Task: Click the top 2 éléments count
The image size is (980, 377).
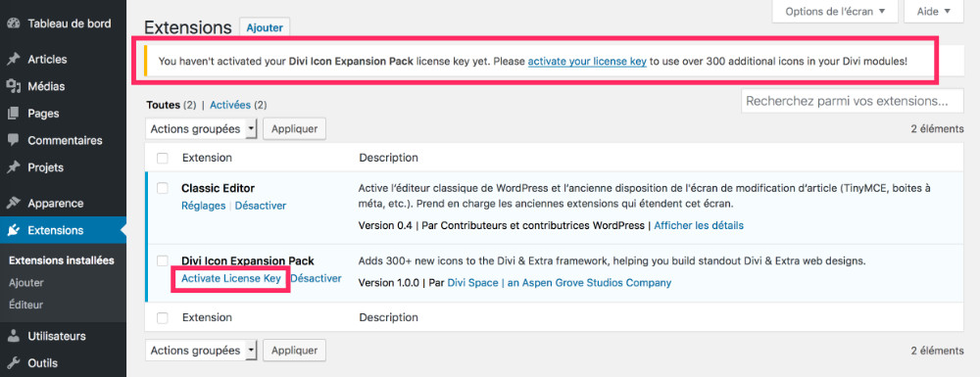Action: pos(938,129)
